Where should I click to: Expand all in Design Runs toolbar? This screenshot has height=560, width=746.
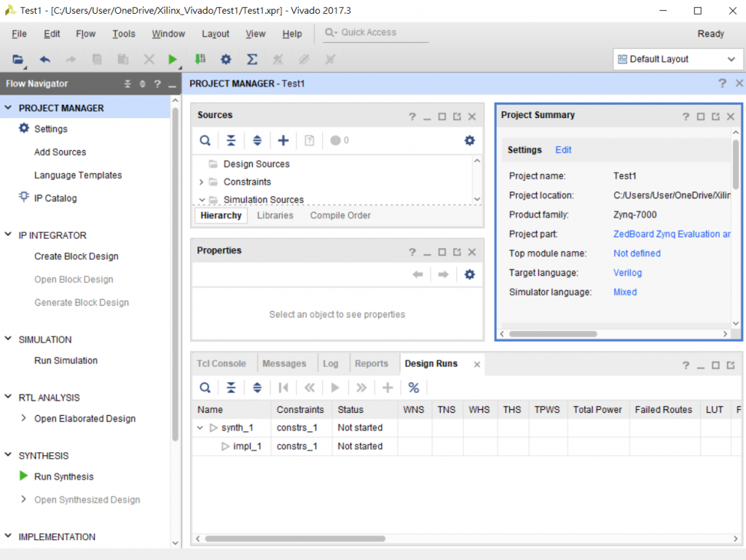tap(257, 388)
